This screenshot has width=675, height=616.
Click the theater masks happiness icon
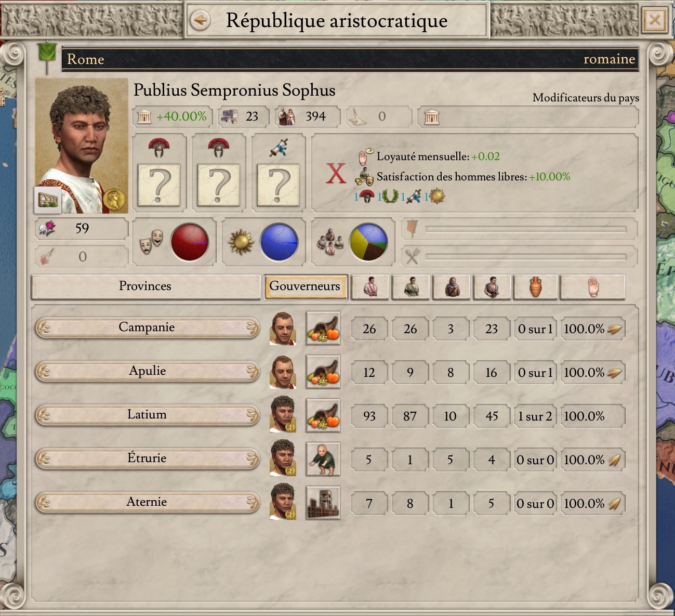(151, 242)
